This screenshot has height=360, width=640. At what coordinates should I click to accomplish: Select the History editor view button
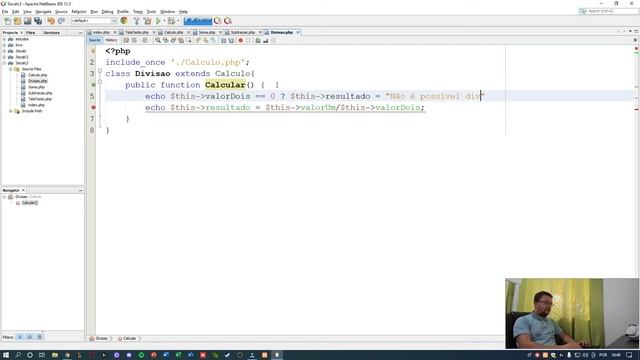point(111,40)
